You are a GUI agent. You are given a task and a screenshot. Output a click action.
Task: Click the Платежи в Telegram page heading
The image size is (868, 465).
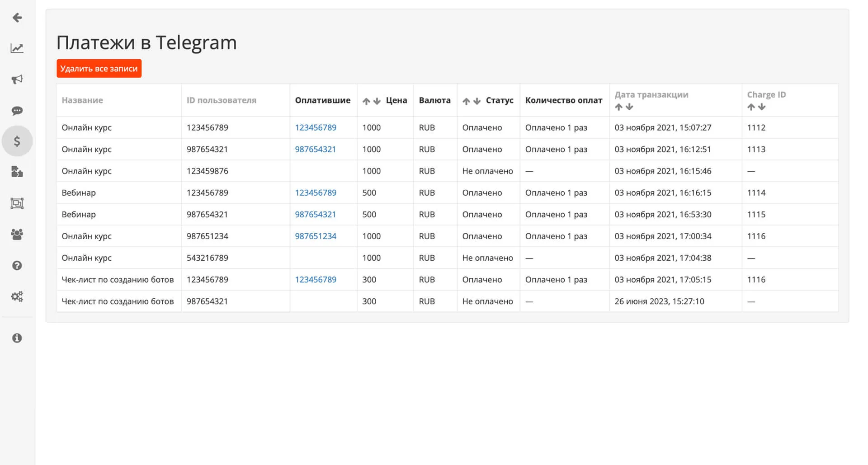pos(146,43)
